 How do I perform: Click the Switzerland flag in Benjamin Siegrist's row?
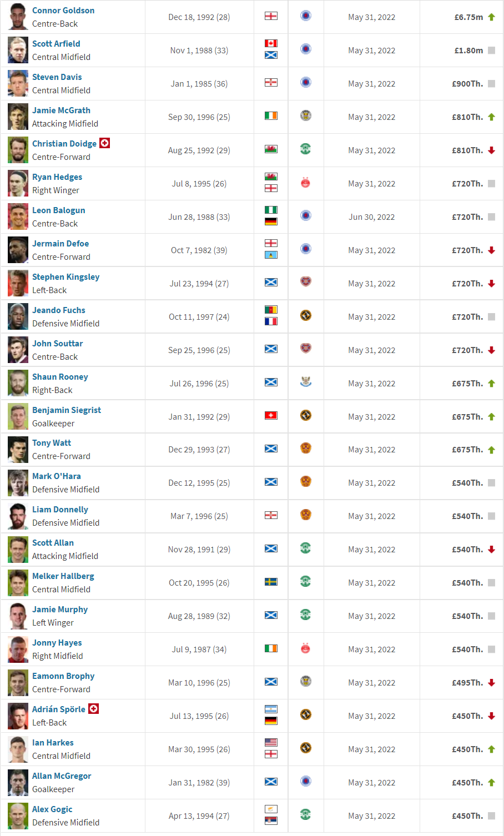[x=271, y=415]
